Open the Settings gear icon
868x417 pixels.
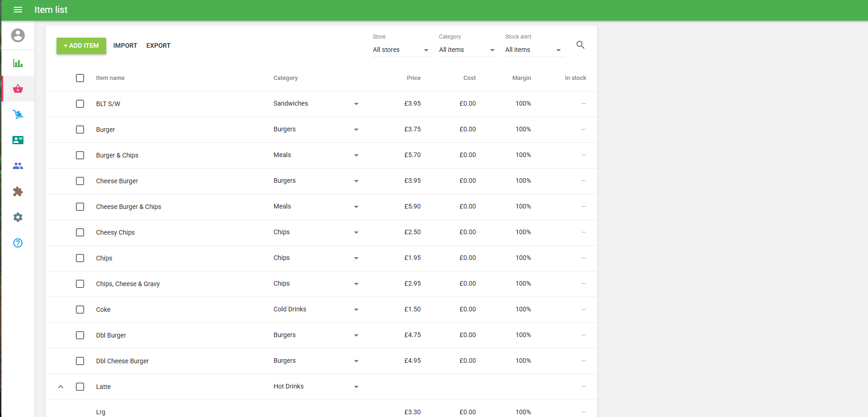click(18, 217)
